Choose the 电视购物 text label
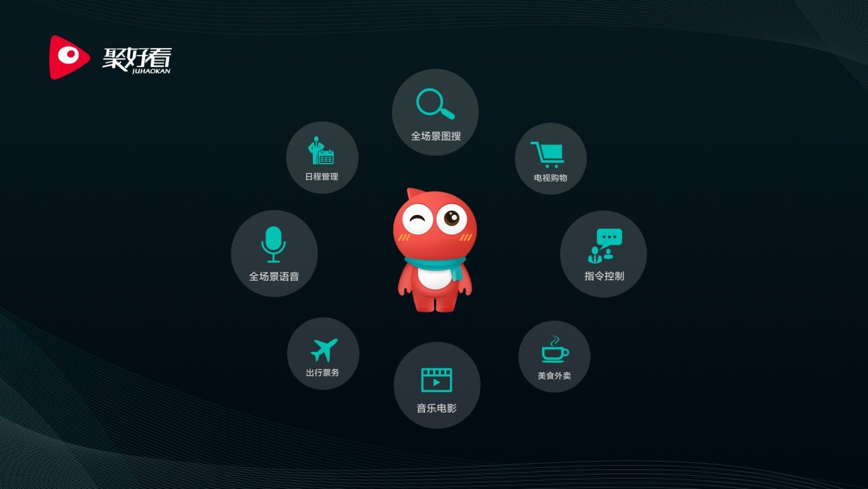868x489 pixels. [550, 178]
